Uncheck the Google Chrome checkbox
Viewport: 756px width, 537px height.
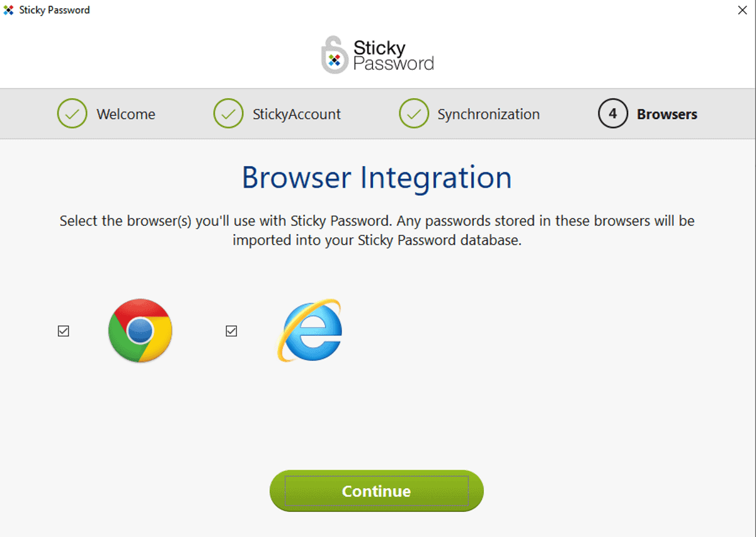64,331
